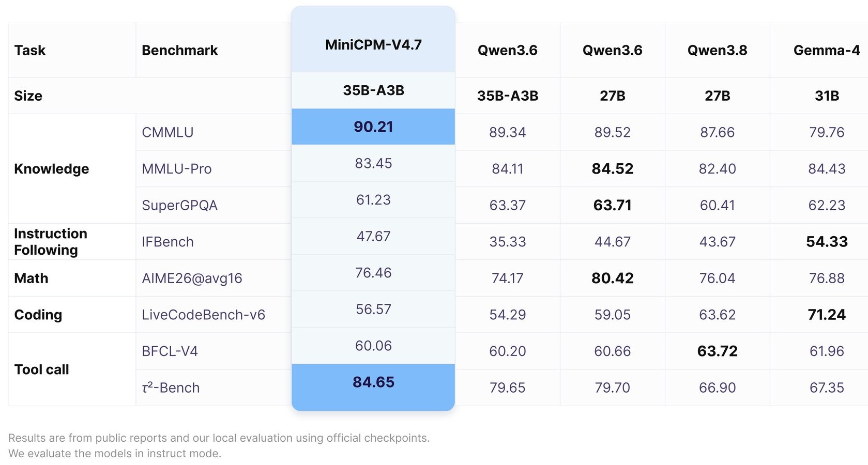Select the MMLU-Pro benchmark label
The width and height of the screenshot is (868, 465).
(177, 169)
